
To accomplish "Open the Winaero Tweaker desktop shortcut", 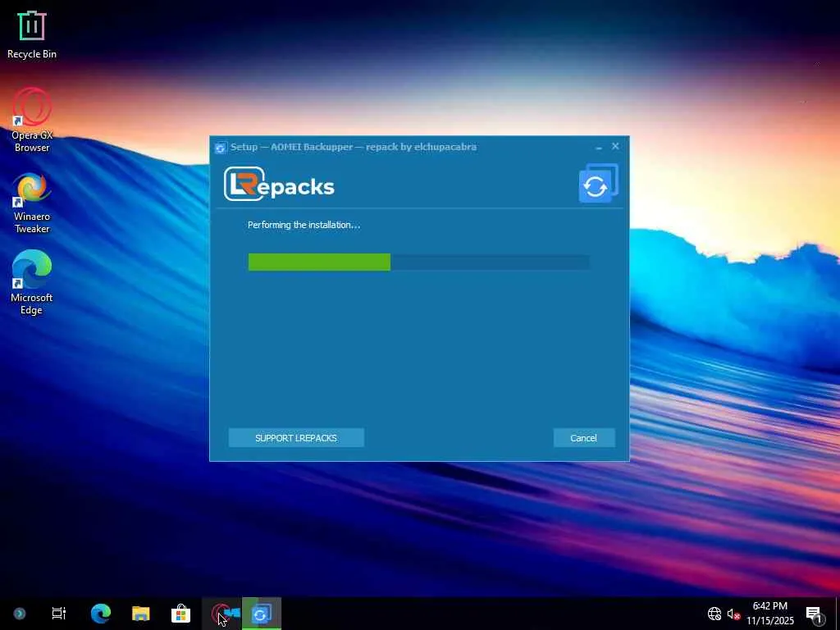I will coord(32,203).
